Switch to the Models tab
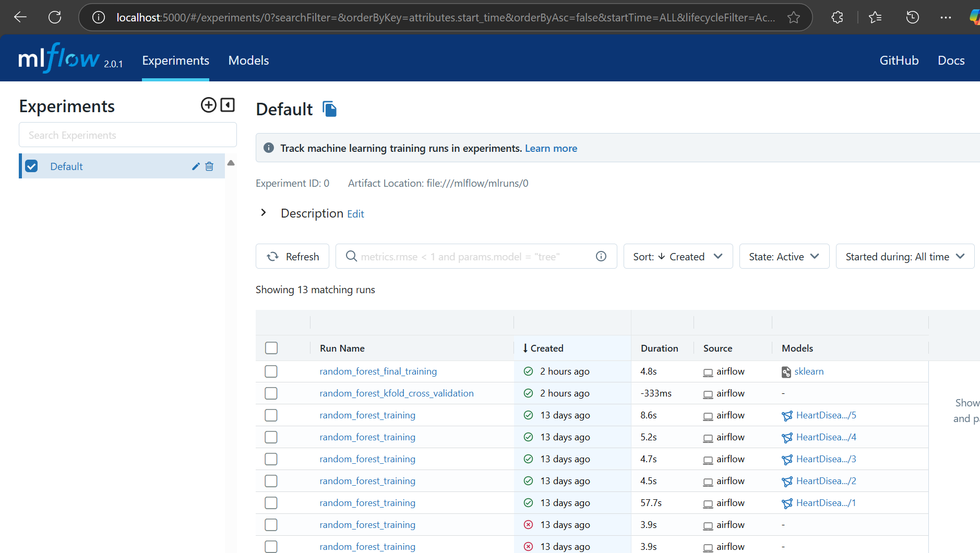980x553 pixels. (248, 61)
